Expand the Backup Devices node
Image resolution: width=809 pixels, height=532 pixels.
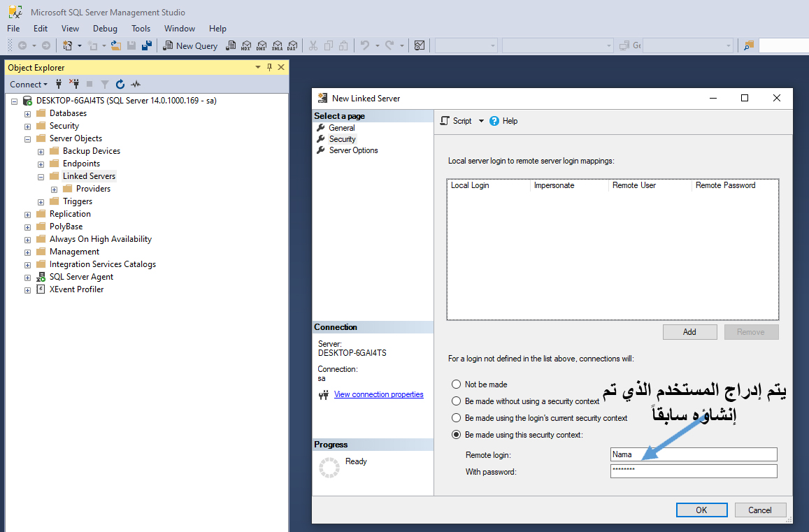click(x=41, y=152)
